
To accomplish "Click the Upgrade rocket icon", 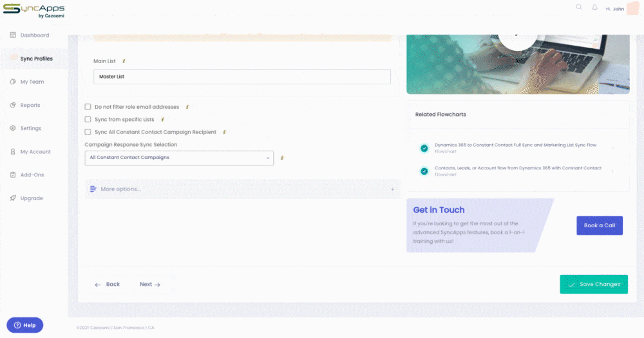I will (13, 198).
